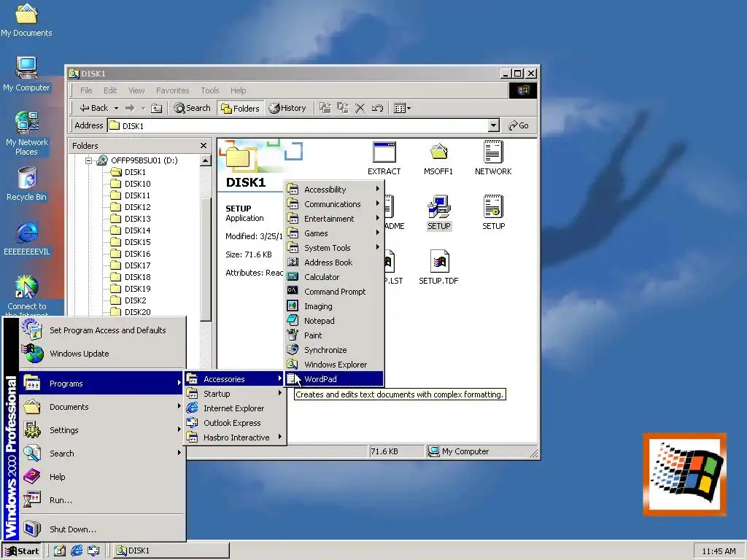
Task: Select My Computer desktop icon
Action: coord(26,74)
